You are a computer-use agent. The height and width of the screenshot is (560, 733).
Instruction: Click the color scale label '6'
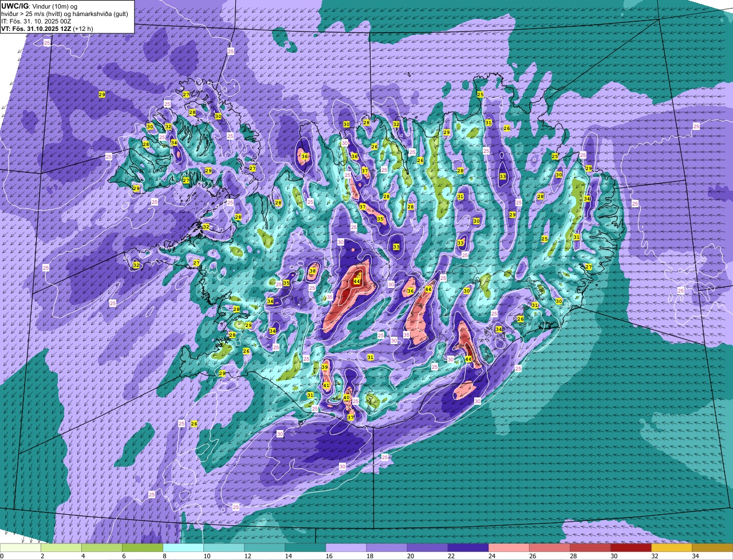tap(123, 556)
